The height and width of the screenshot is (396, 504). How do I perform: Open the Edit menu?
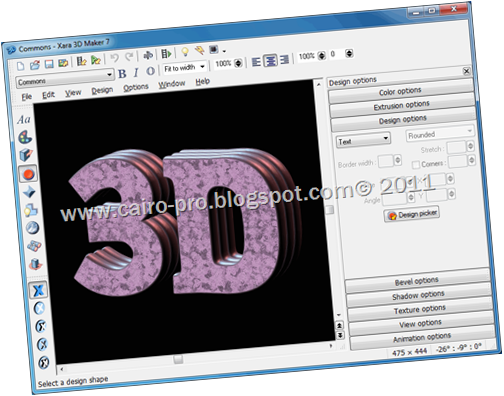coord(48,95)
